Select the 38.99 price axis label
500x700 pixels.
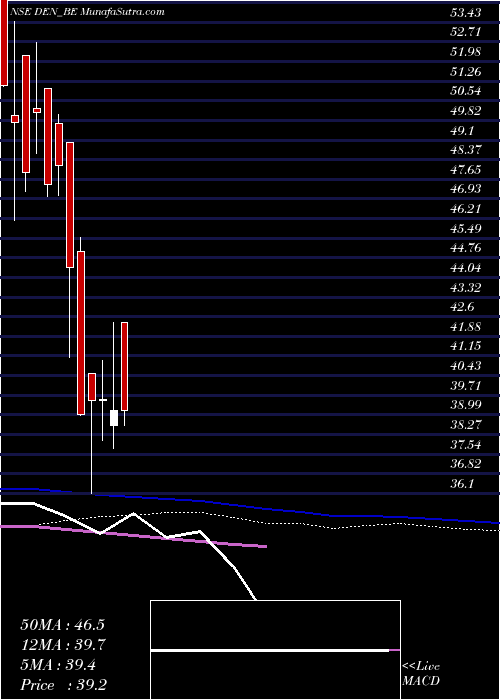[x=465, y=405]
